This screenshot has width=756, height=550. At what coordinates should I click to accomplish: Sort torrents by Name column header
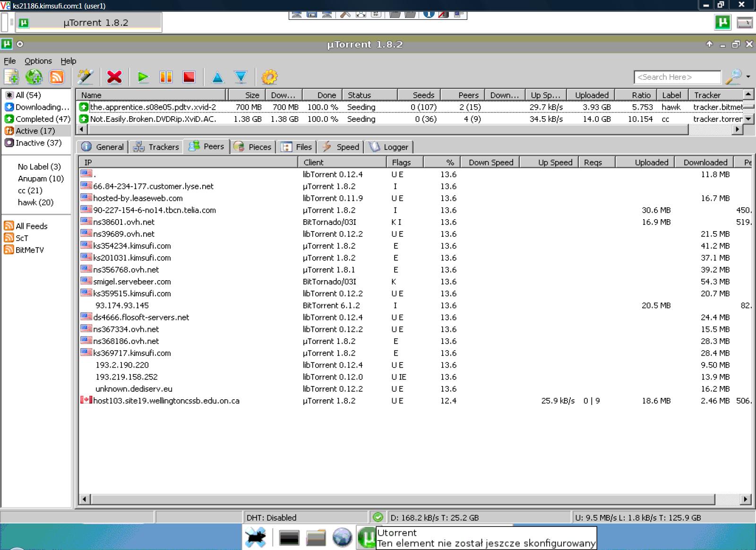point(151,95)
